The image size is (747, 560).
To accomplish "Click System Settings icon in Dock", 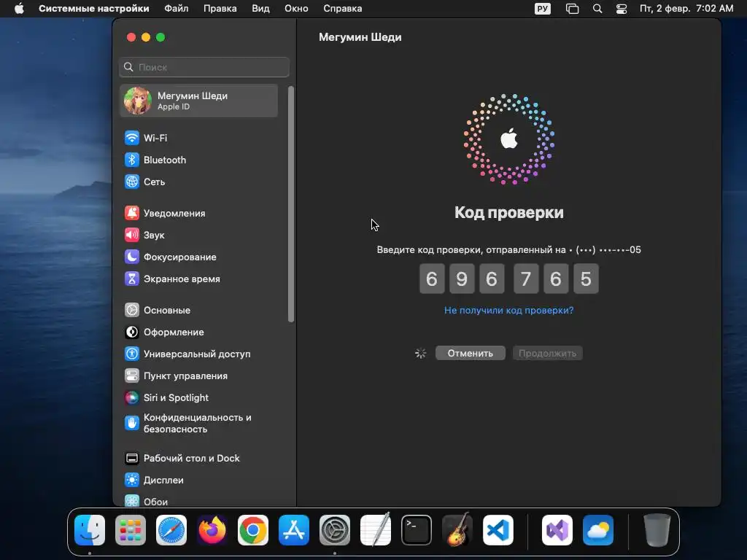I will click(x=335, y=530).
